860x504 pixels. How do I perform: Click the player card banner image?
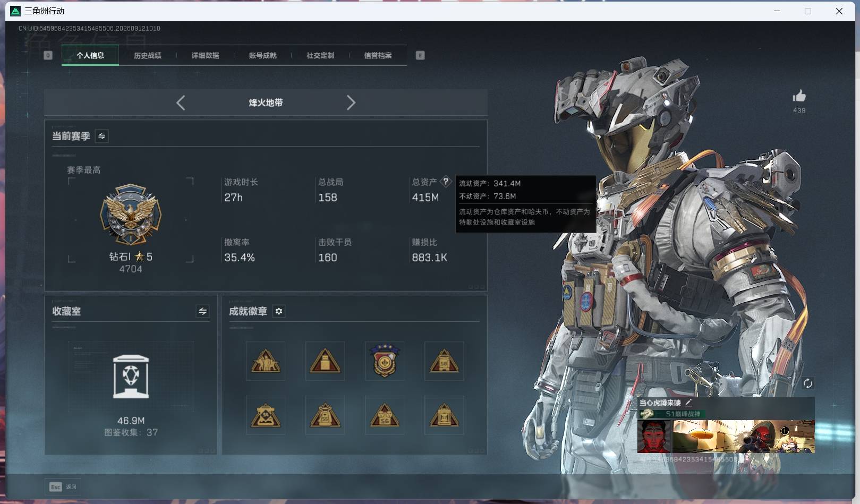pos(744,437)
